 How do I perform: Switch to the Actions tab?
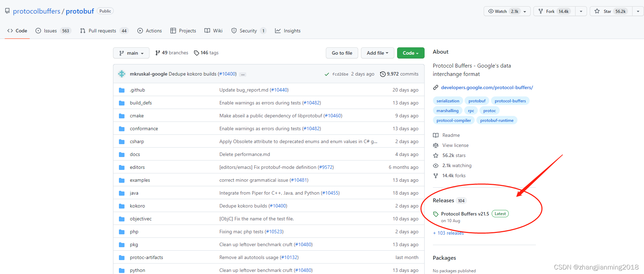(150, 31)
